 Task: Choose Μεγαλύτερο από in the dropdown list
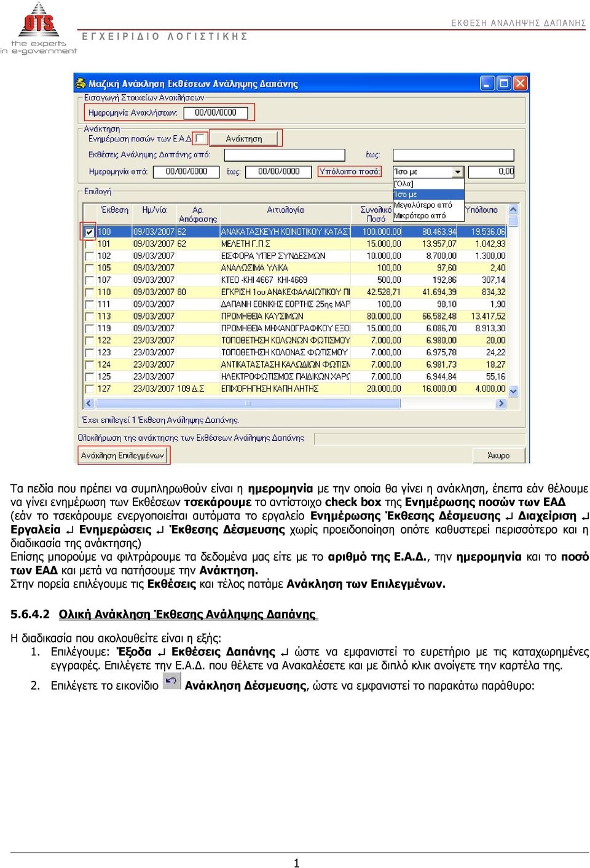click(x=428, y=205)
